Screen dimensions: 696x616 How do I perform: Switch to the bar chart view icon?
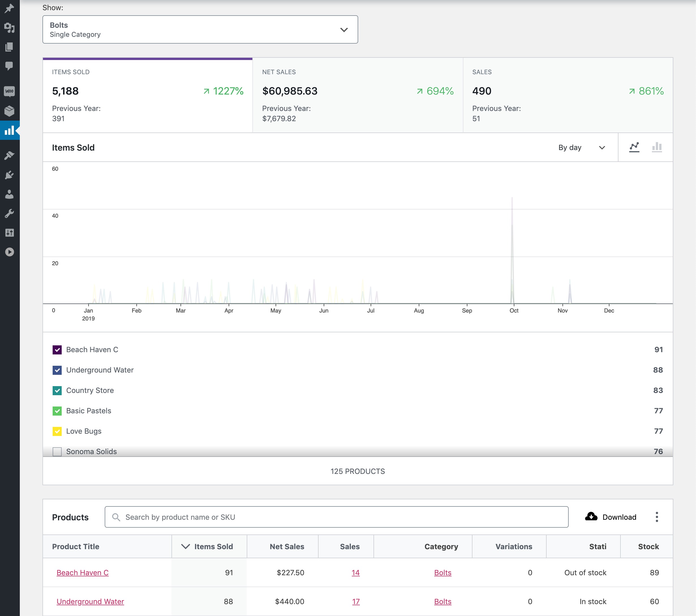656,147
